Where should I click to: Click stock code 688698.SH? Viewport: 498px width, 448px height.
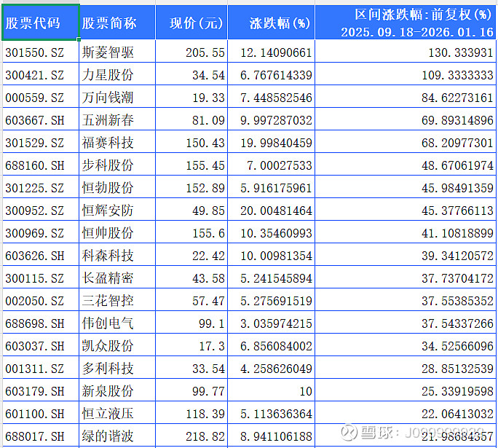35,323
